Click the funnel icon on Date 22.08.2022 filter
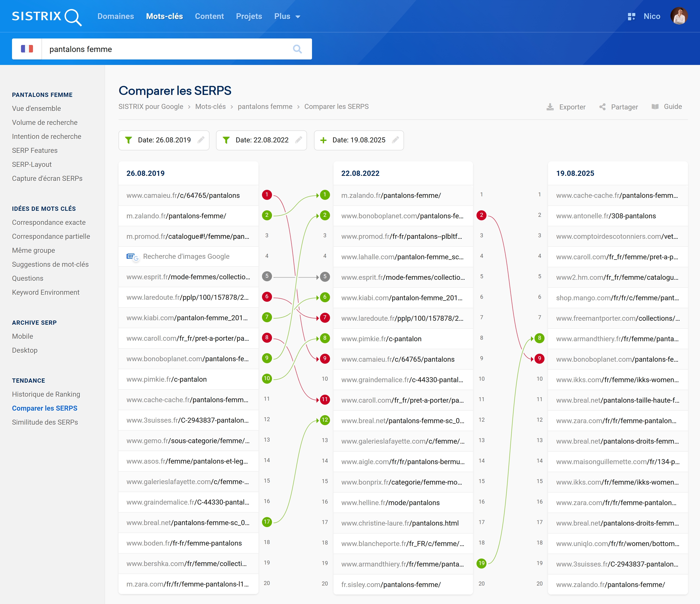 click(x=226, y=140)
